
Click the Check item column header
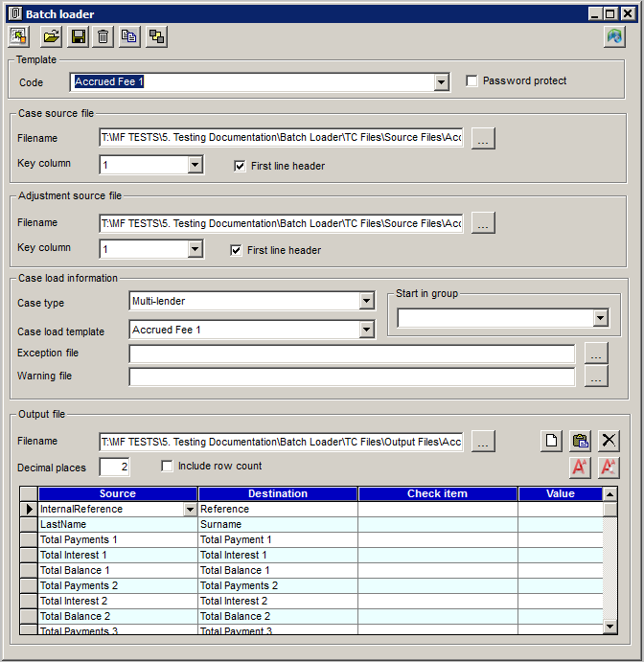point(438,493)
